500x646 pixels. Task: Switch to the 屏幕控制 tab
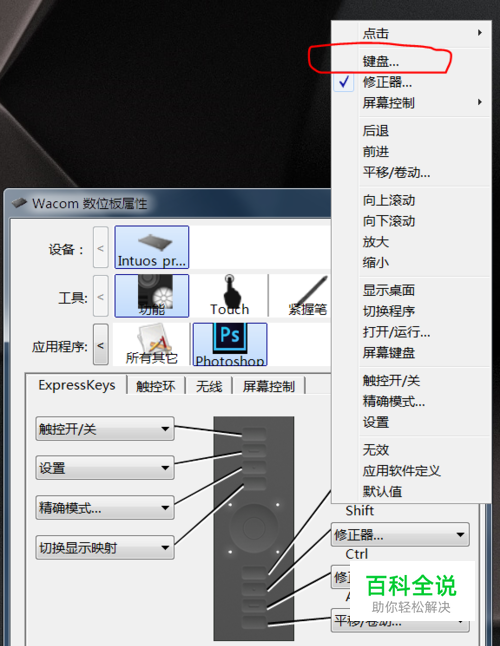[x=269, y=386]
